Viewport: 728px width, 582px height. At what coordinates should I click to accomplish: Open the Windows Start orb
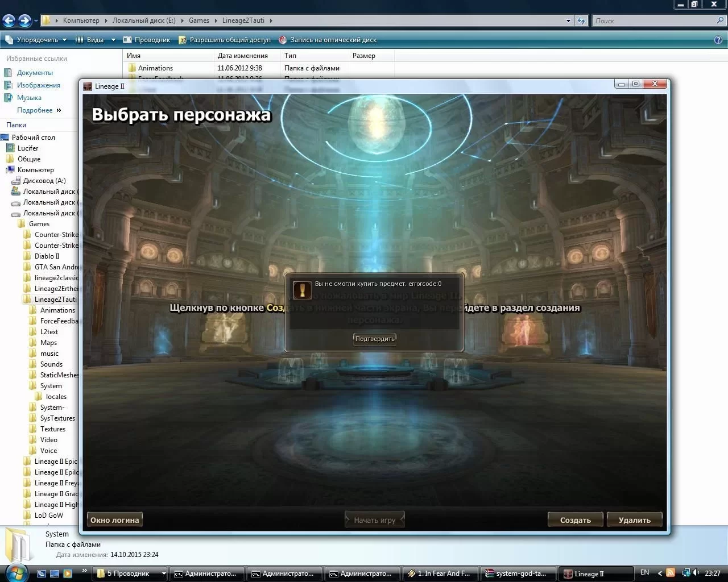pyautogui.click(x=15, y=573)
